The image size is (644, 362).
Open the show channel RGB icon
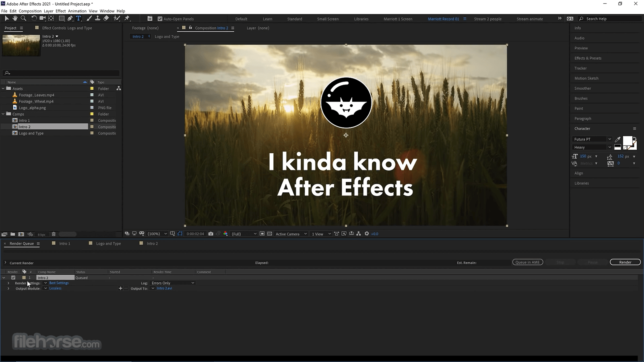coord(225,234)
